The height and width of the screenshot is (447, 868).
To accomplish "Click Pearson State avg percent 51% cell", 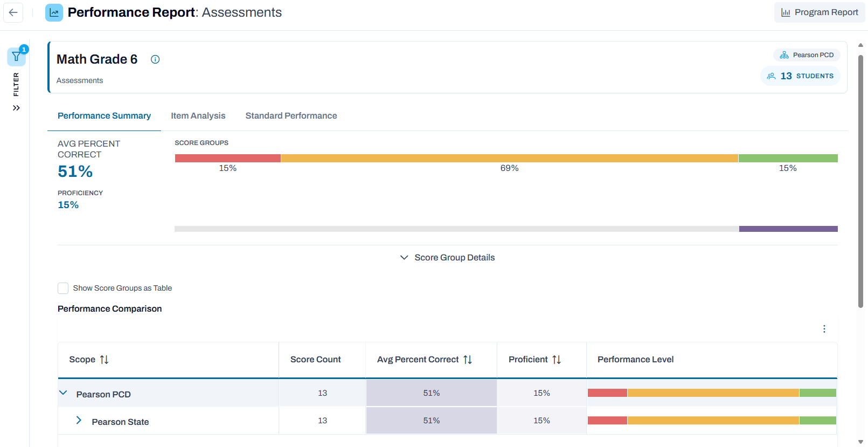I will pyautogui.click(x=432, y=421).
